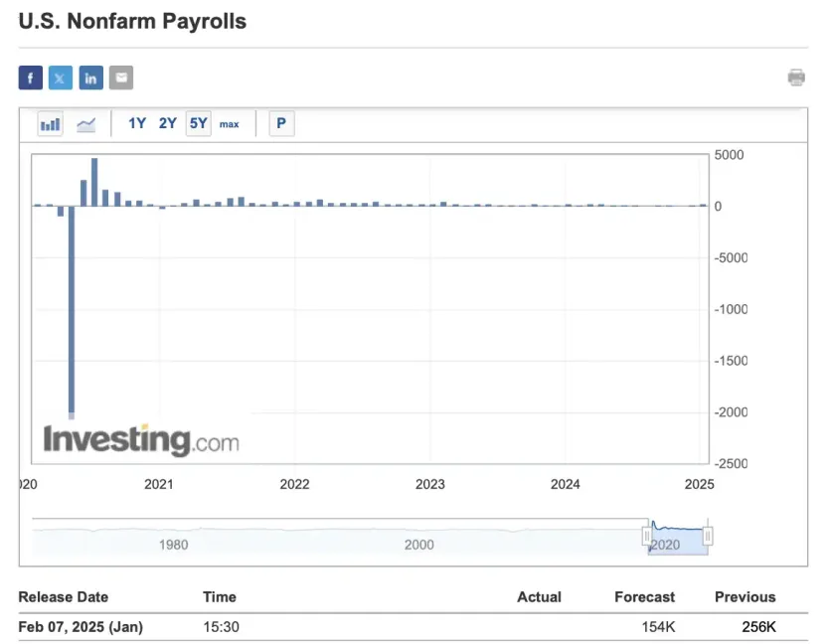Switch to line chart view
Image resolution: width=827 pixels, height=644 pixels.
pos(86,124)
